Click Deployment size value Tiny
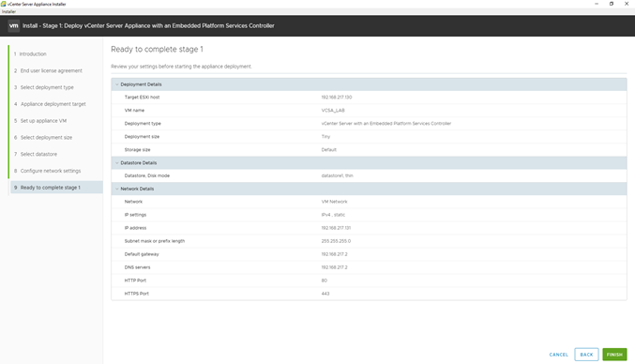The height and width of the screenshot is (364, 635). pyautogui.click(x=325, y=137)
